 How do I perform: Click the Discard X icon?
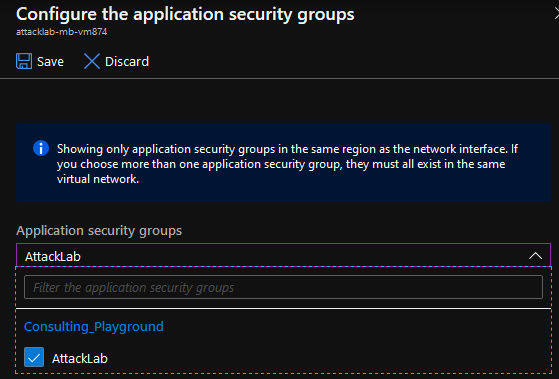pos(92,61)
